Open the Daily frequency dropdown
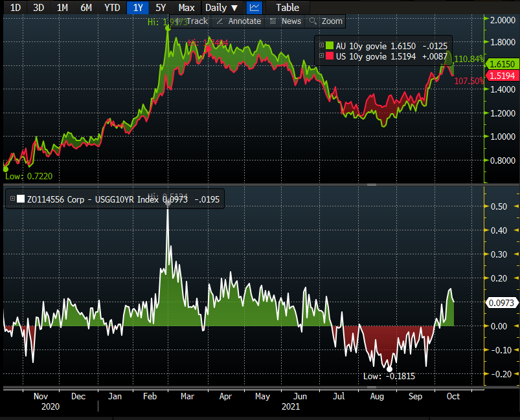 coord(221,8)
